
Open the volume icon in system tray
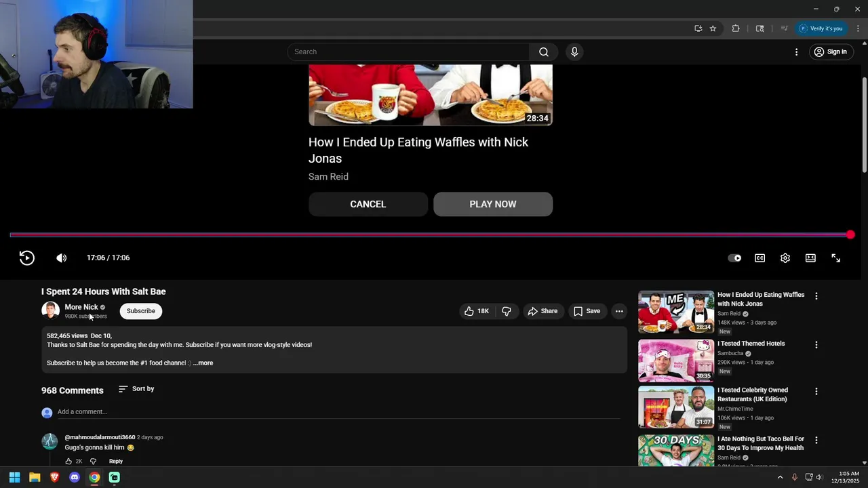point(819,477)
